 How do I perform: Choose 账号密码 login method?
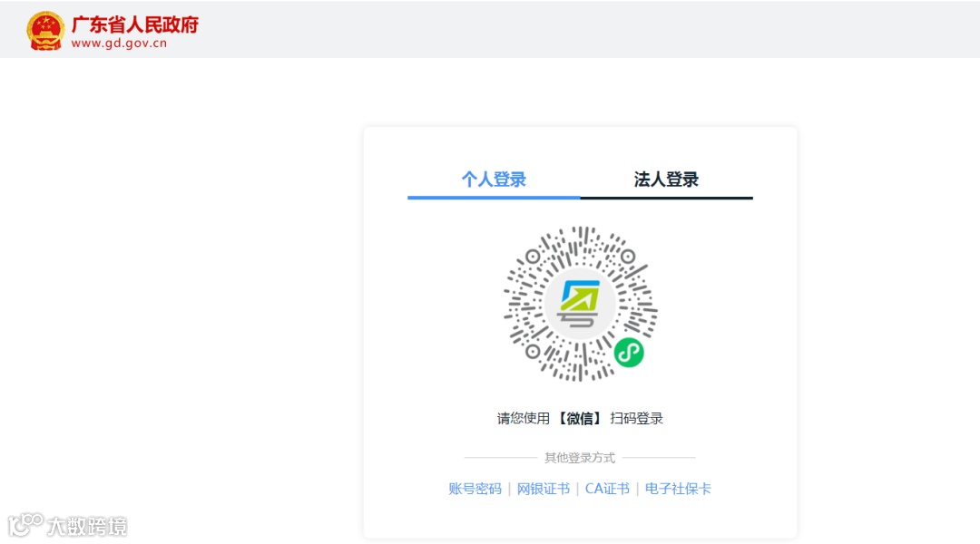tap(475, 489)
